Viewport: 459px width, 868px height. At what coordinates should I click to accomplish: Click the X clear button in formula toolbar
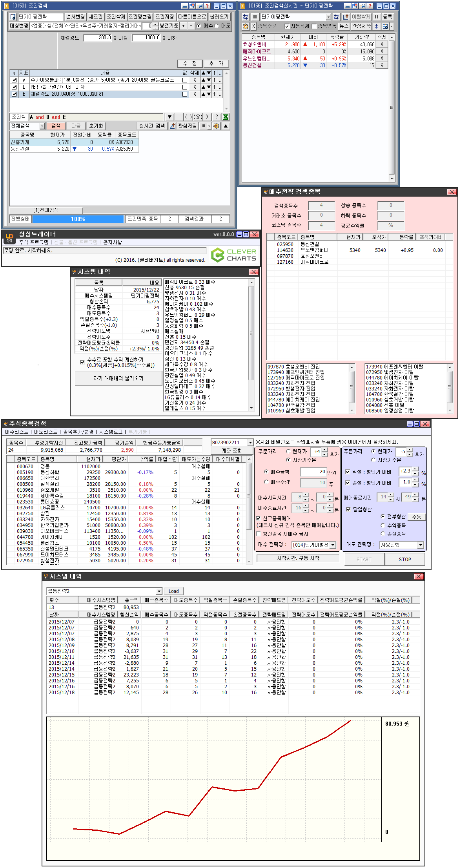click(207, 117)
